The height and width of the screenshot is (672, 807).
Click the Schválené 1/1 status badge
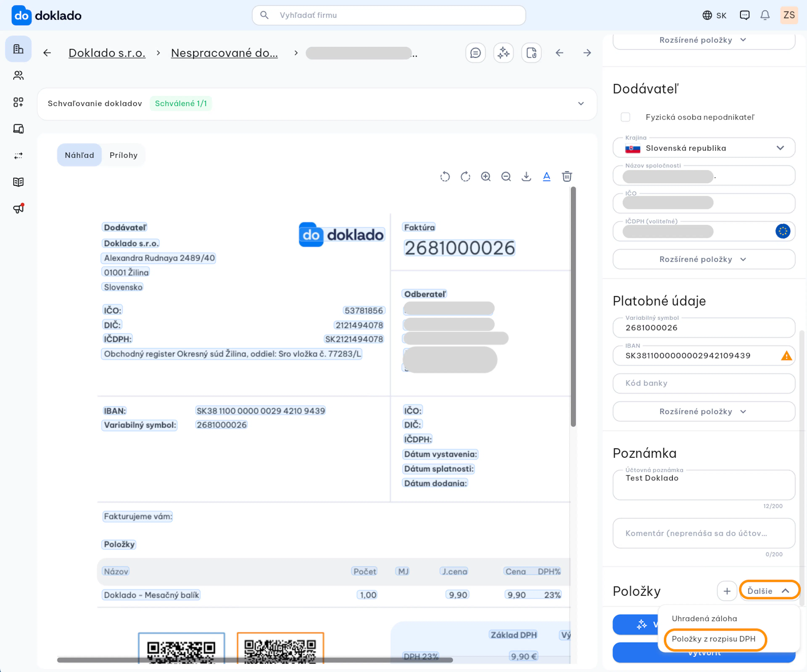tap(181, 104)
